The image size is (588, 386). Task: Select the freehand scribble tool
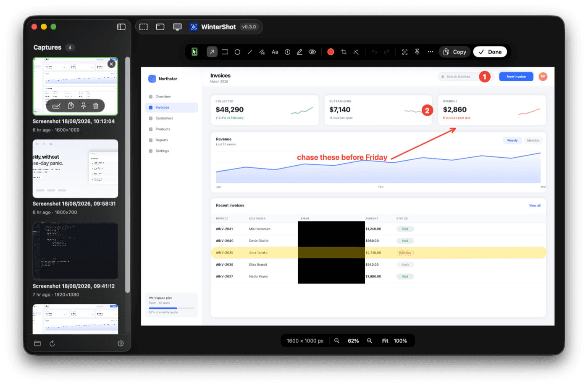(262, 52)
